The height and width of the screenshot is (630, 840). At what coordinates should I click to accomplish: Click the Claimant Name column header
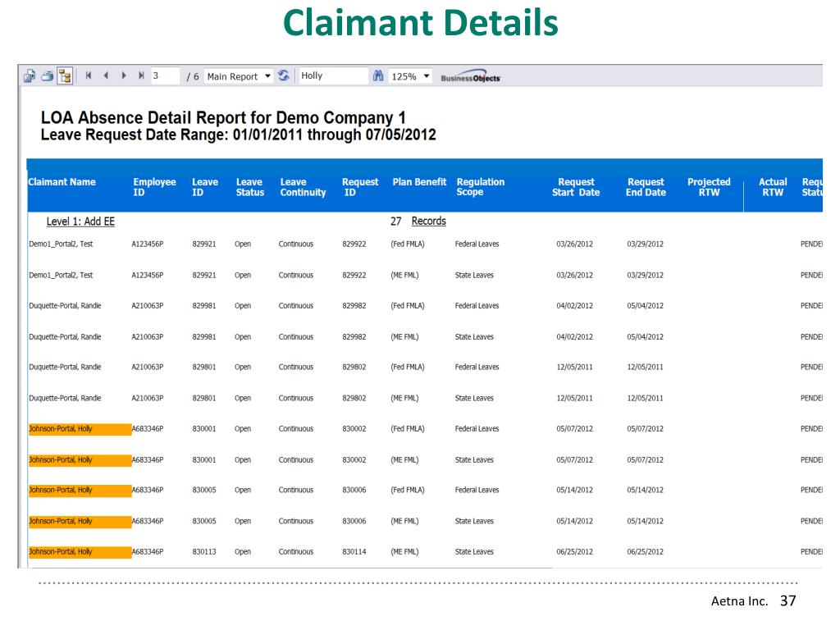[x=62, y=182]
